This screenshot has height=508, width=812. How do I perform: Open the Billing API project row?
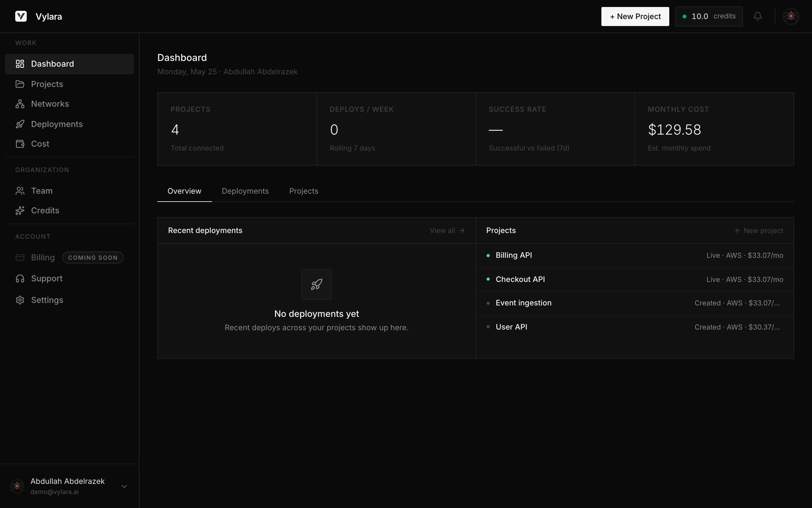635,255
